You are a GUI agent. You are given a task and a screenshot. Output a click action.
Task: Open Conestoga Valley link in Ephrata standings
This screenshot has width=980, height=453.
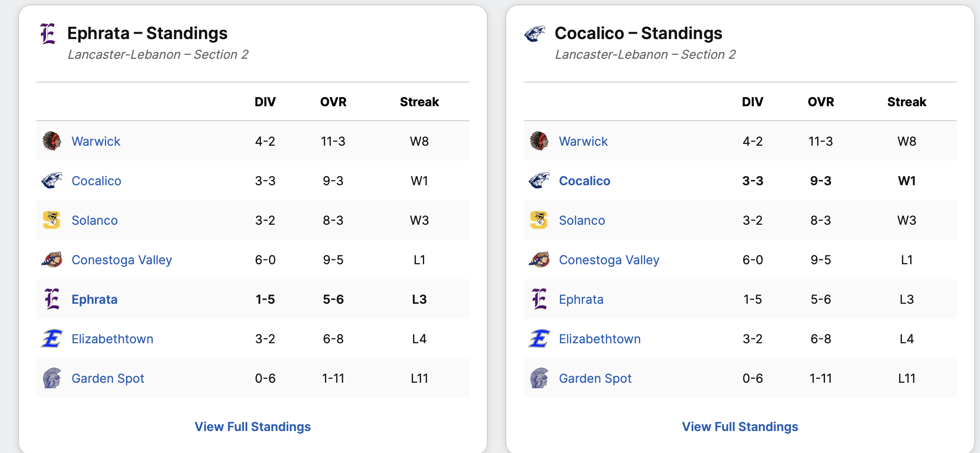(122, 260)
